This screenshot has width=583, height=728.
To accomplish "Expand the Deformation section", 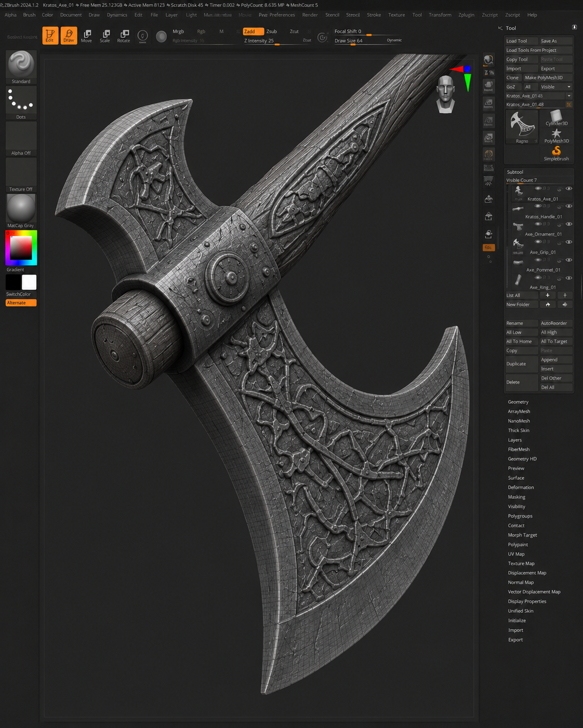I will coord(521,487).
